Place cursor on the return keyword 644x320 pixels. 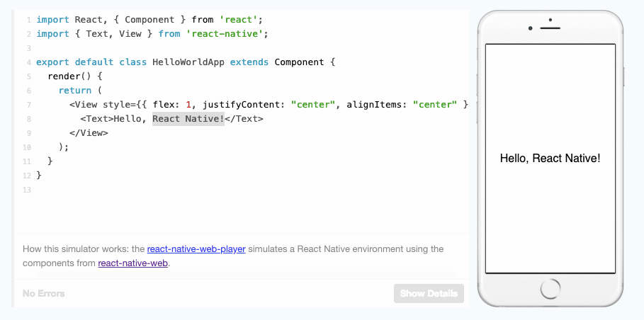coord(75,91)
